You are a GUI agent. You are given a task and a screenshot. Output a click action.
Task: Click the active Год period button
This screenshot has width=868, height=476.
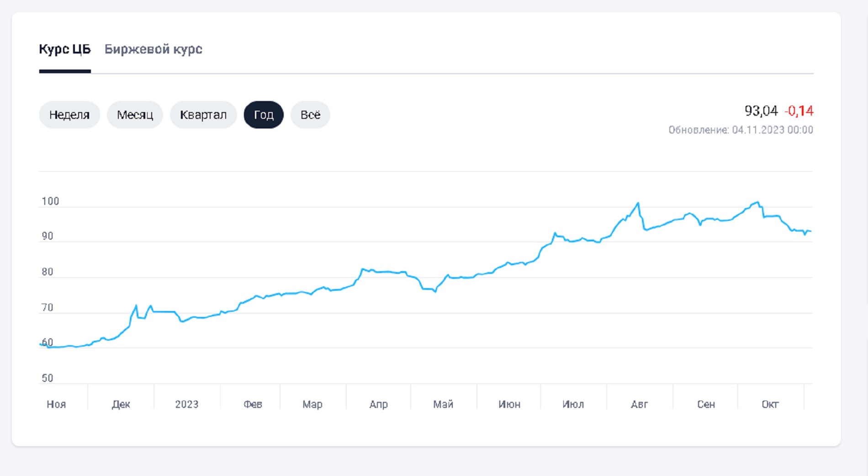[x=264, y=115]
